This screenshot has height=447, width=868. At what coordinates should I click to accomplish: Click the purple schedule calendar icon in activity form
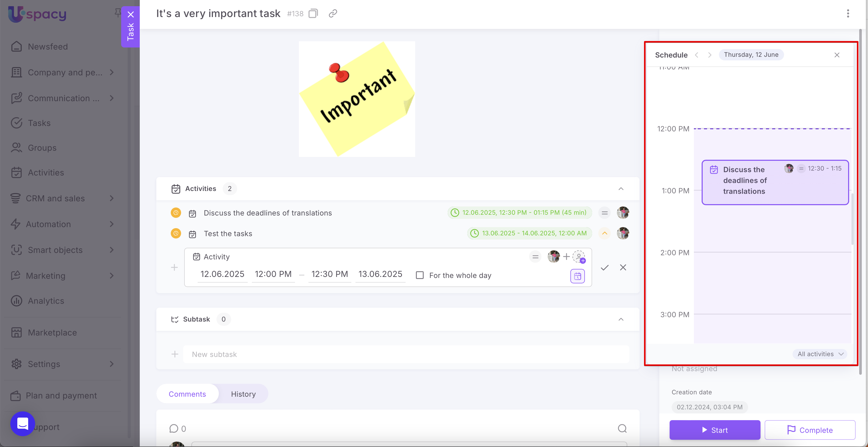tap(577, 276)
